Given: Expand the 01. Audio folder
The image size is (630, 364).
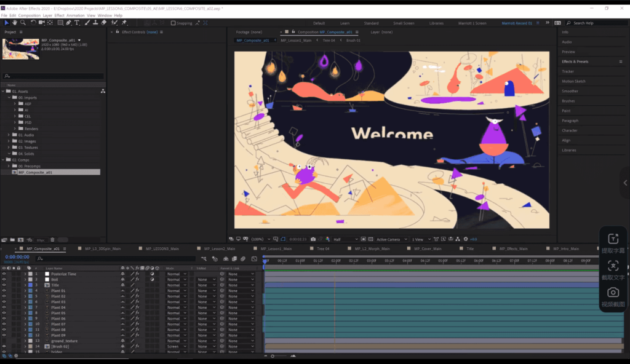Looking at the screenshot, I should pyautogui.click(x=9, y=135).
